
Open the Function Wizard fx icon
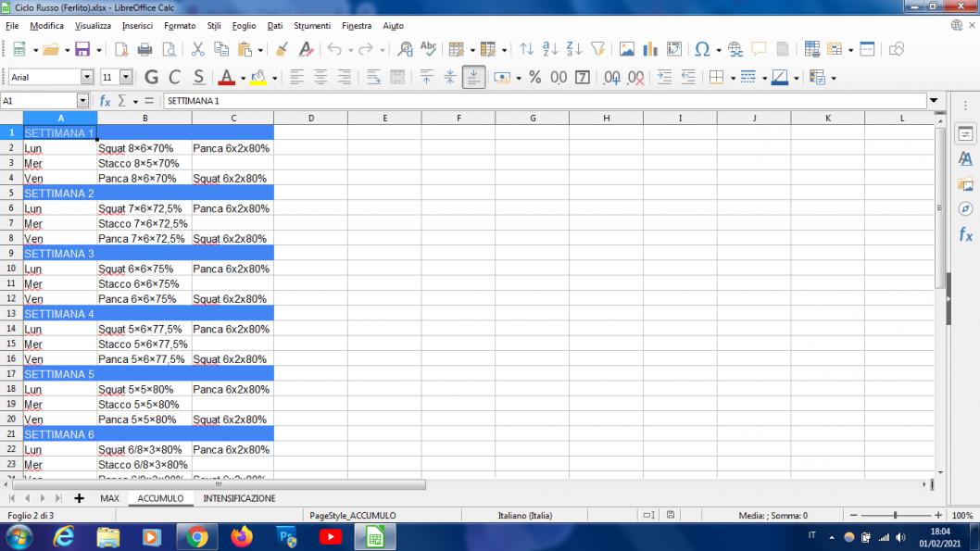click(x=106, y=100)
